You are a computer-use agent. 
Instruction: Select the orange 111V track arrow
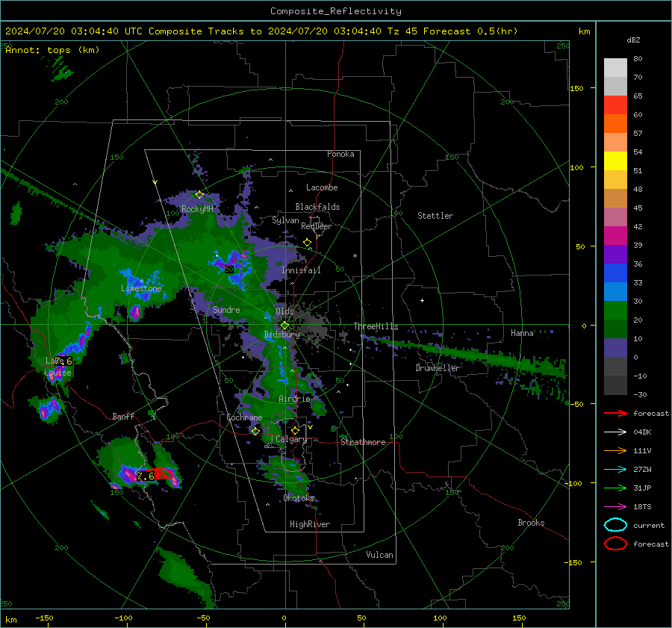coord(615,450)
